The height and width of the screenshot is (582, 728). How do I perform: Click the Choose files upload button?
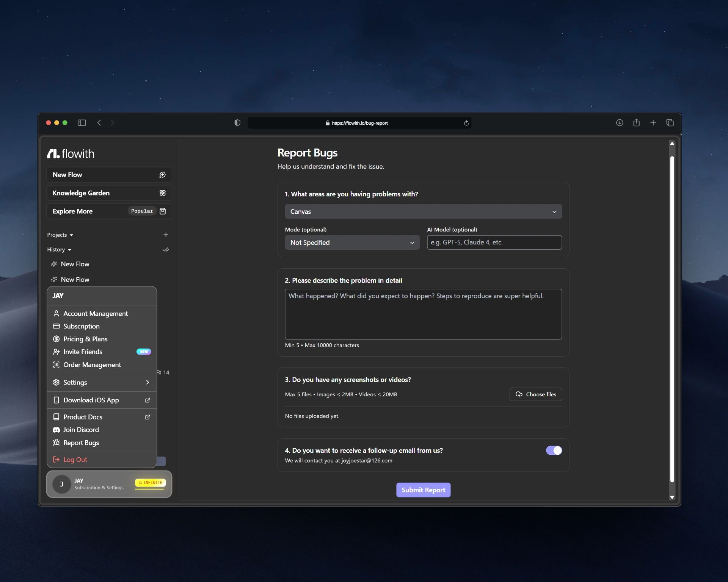click(x=535, y=394)
